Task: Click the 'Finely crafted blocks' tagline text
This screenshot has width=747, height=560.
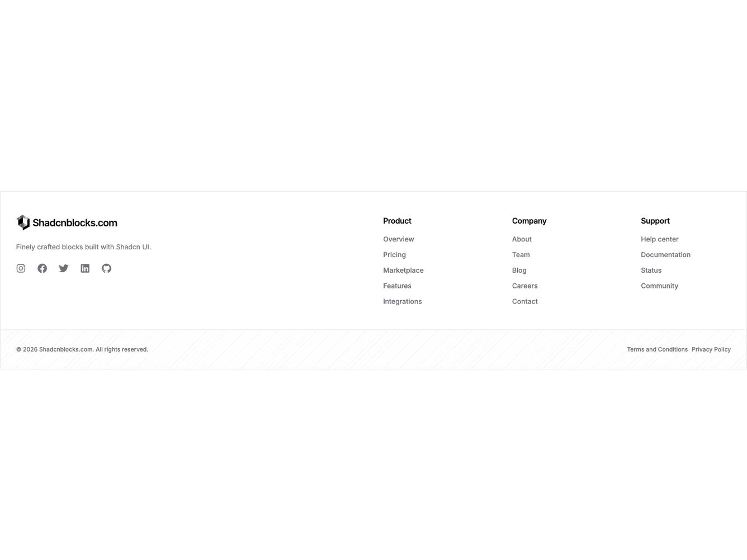Action: (x=83, y=247)
